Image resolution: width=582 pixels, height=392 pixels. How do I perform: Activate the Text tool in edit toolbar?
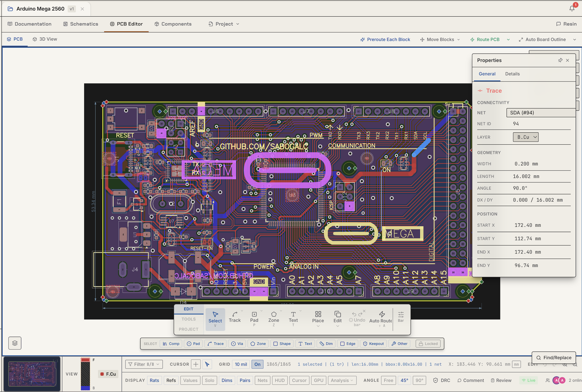[293, 319]
